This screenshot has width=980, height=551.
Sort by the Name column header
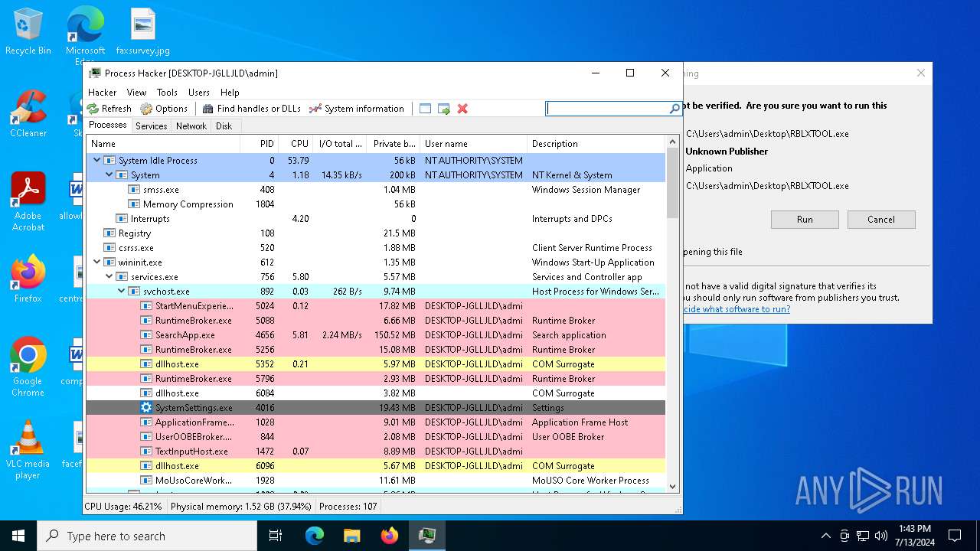[x=163, y=144]
